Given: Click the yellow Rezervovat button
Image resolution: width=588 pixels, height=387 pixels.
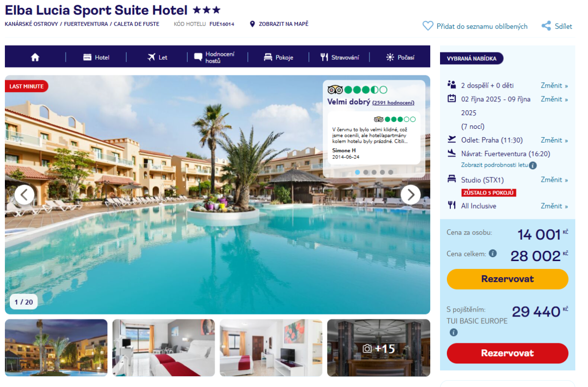Looking at the screenshot, I should tap(507, 279).
